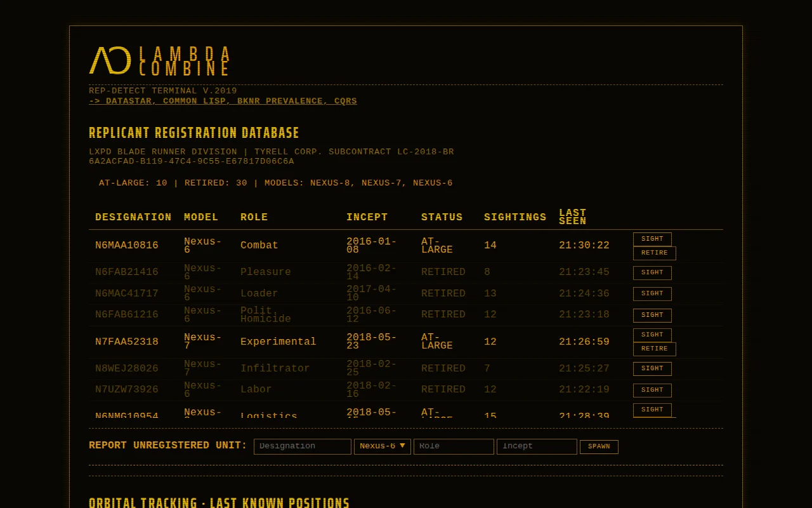
Task: Click SIGHT button for N8WEJ28026
Action: 652,369
